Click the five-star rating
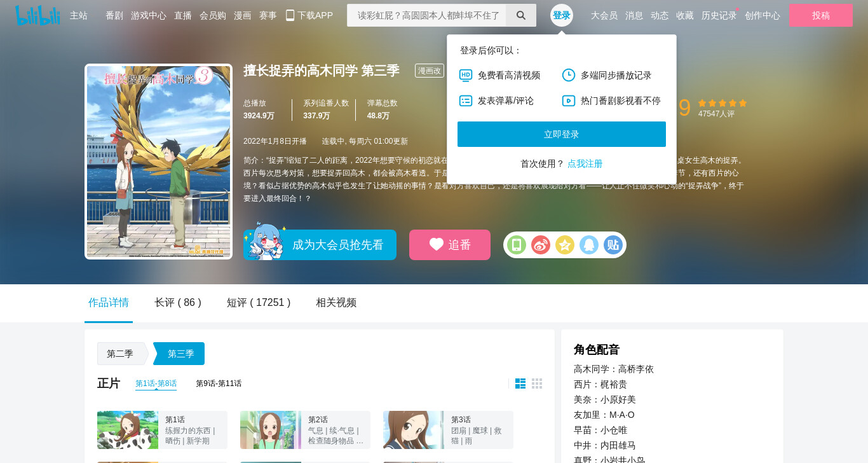The height and width of the screenshot is (463, 868). (722, 103)
